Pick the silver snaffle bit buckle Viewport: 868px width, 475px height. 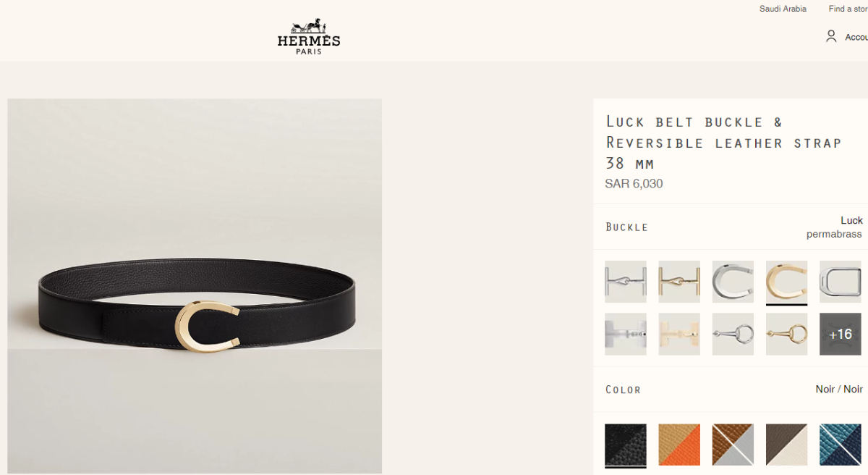[x=733, y=334]
